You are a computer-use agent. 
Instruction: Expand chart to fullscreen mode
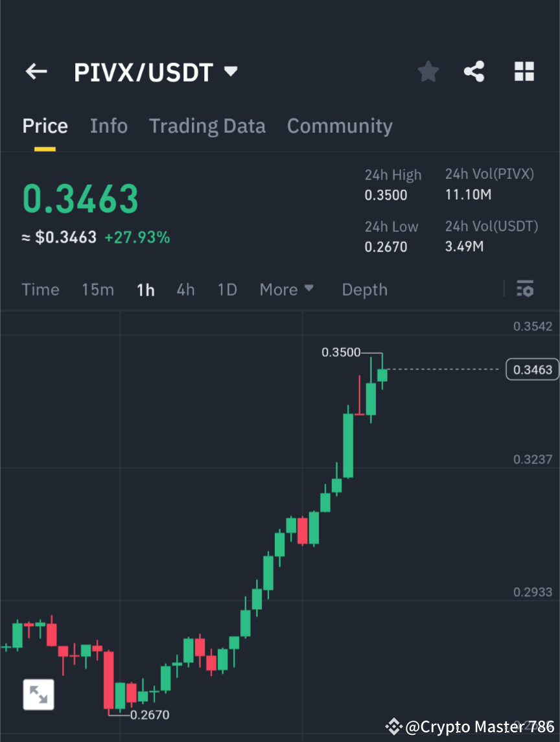pyautogui.click(x=38, y=694)
